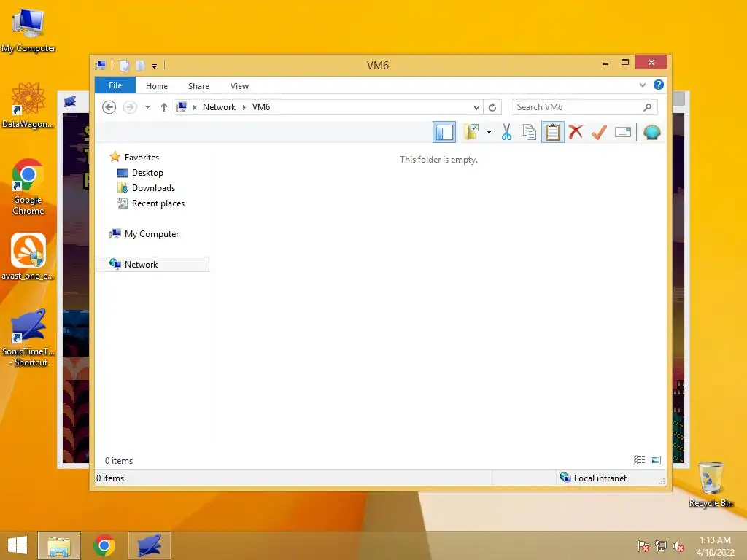Open the View ribbon tab
Screen dimensions: 747x560
point(239,86)
